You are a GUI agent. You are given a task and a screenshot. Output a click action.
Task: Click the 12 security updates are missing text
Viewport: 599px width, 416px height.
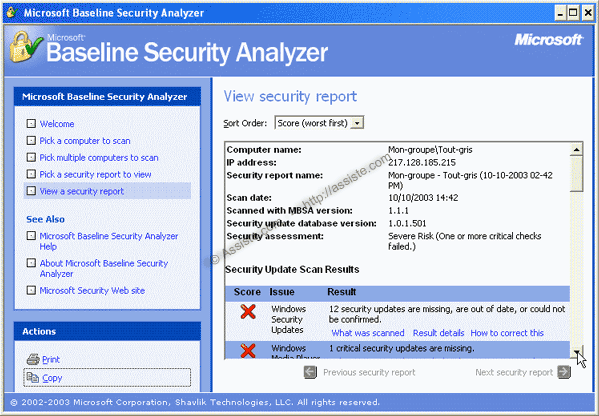tap(447, 314)
